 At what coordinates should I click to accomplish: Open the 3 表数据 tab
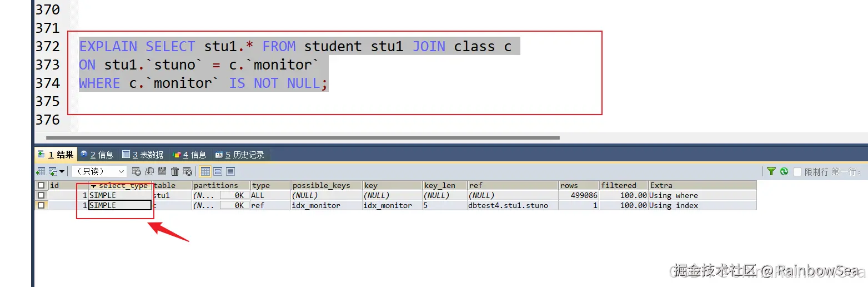pos(143,155)
